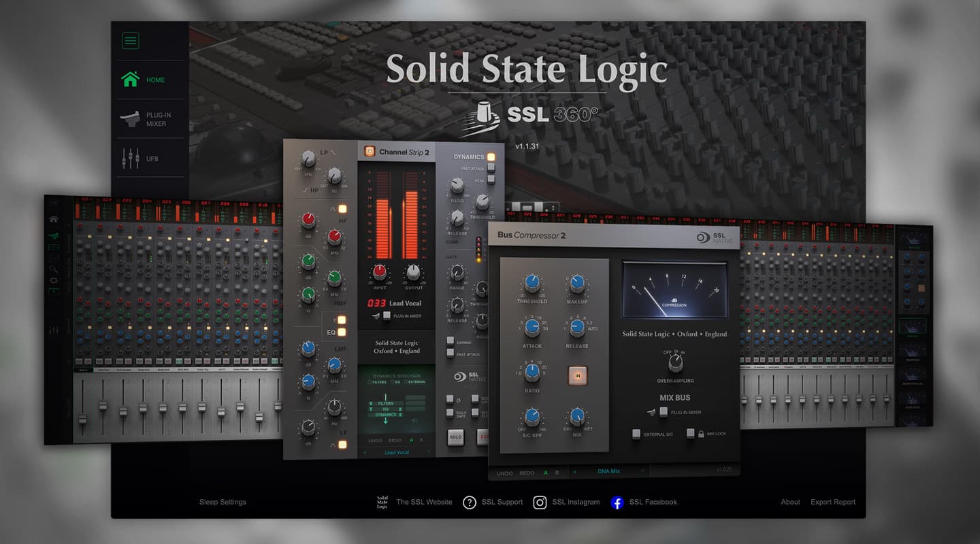Visit The SSL Website link
The height and width of the screenshot is (544, 980).
[424, 502]
